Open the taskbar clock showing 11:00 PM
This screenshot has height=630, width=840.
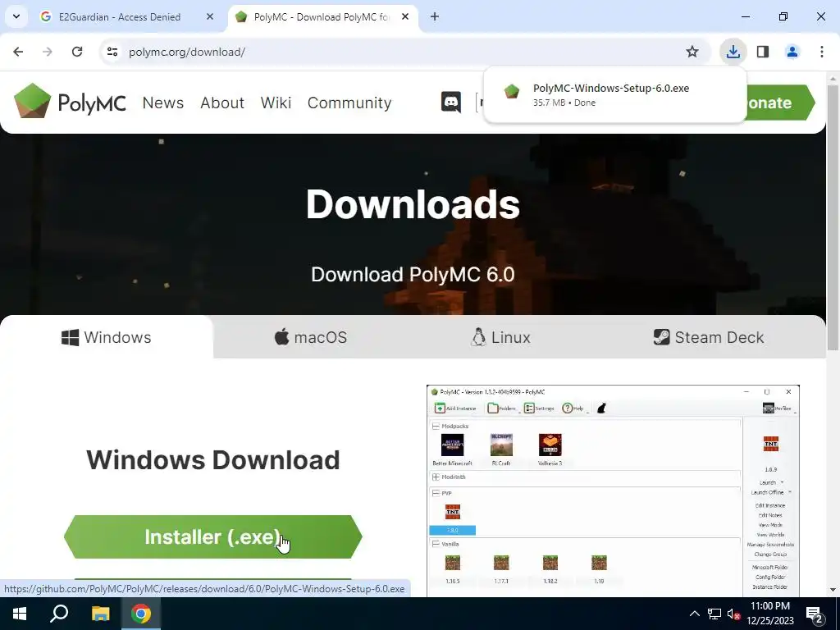pyautogui.click(x=769, y=614)
